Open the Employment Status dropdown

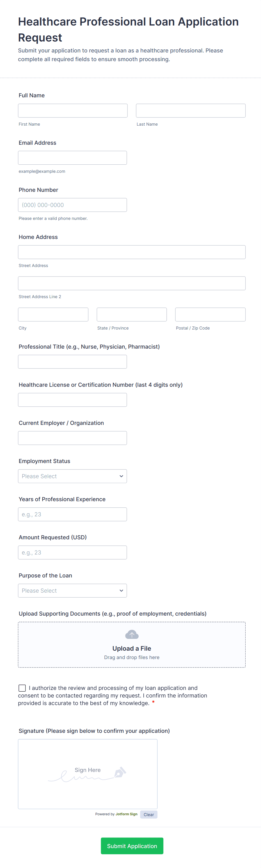(x=72, y=476)
